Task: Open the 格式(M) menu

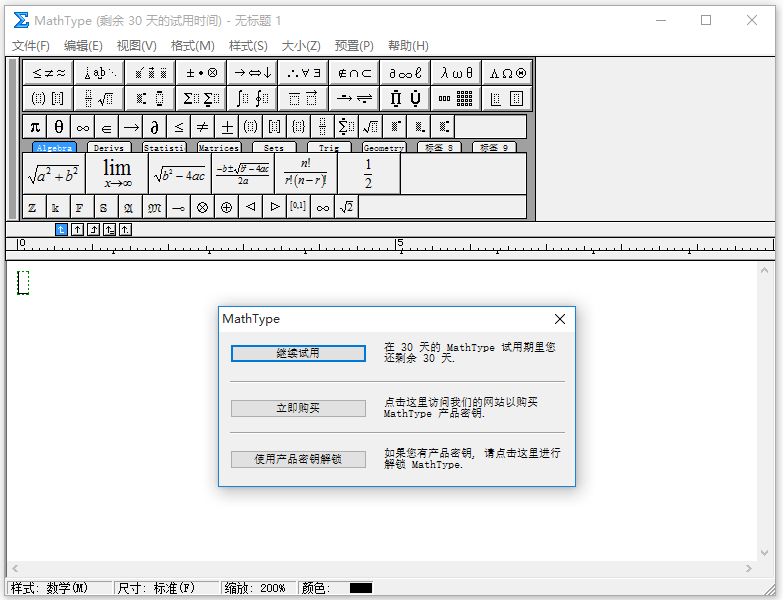Action: click(x=192, y=46)
